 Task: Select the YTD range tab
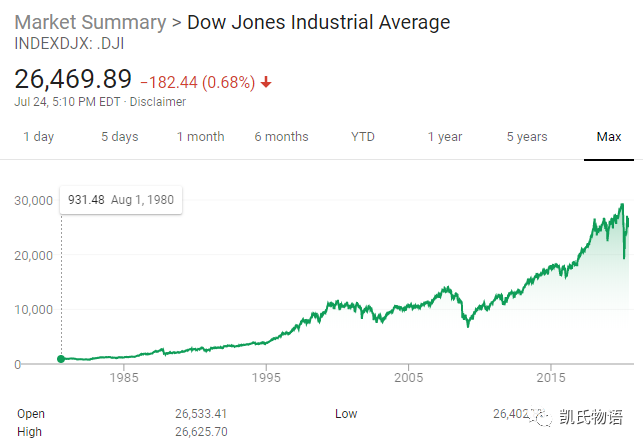[363, 137]
